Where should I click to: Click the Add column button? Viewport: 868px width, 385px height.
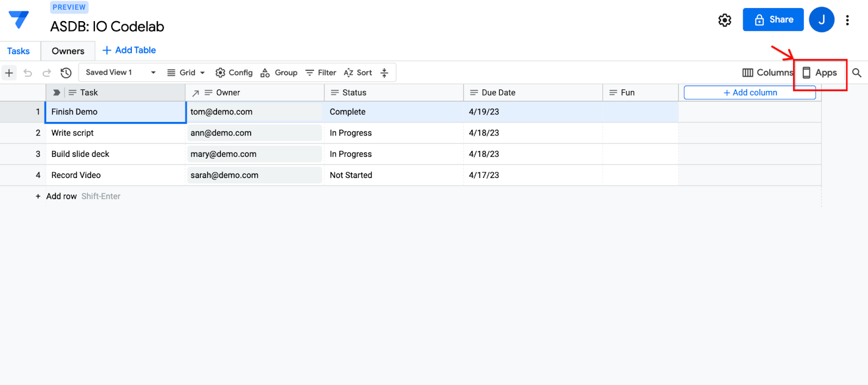(x=749, y=93)
